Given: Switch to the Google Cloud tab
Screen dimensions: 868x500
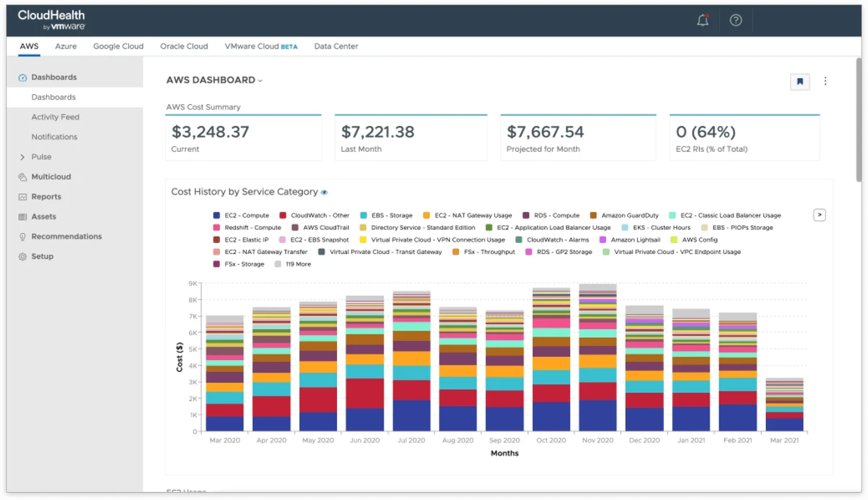Looking at the screenshot, I should (118, 46).
